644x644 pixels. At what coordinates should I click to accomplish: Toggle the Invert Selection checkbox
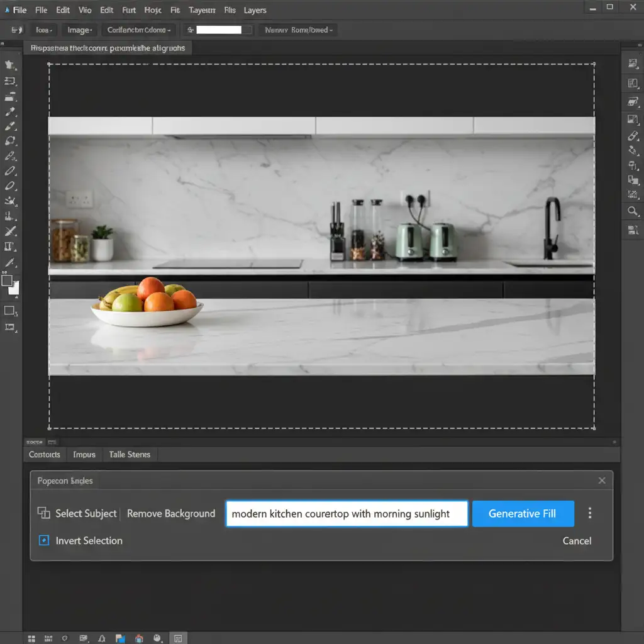click(x=44, y=540)
